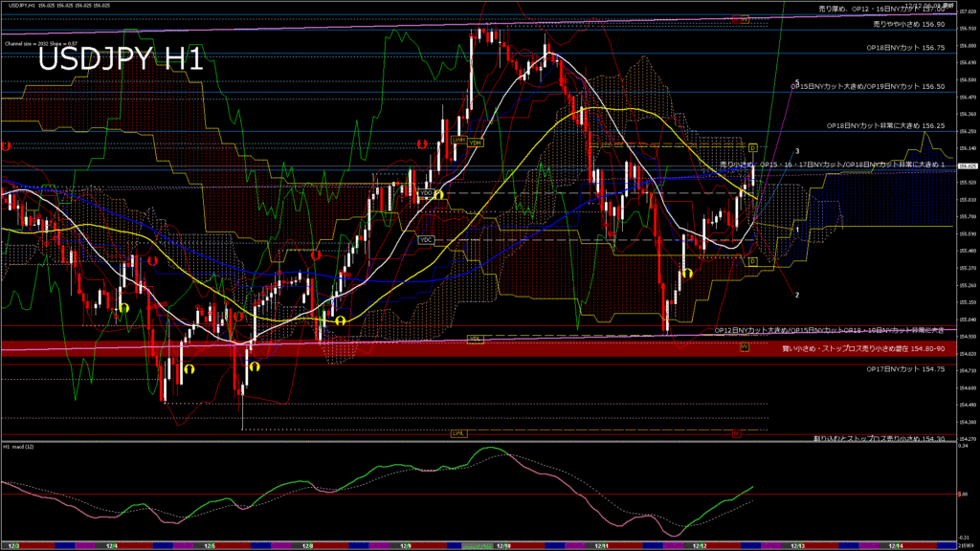Click the H1 macd (12) indicator label
Screen dimensions: 980x551
19,447
